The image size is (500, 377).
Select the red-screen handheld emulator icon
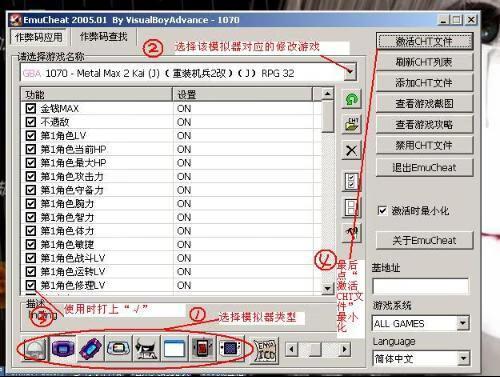tap(202, 349)
